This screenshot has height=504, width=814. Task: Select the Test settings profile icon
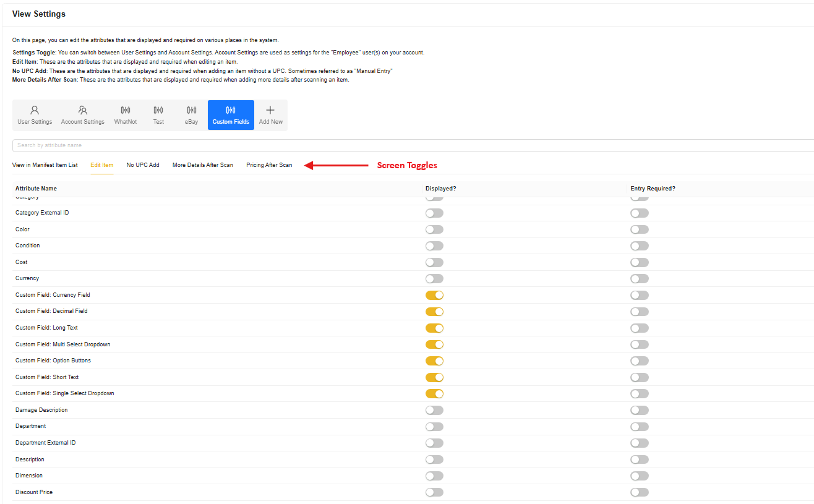pos(158,115)
